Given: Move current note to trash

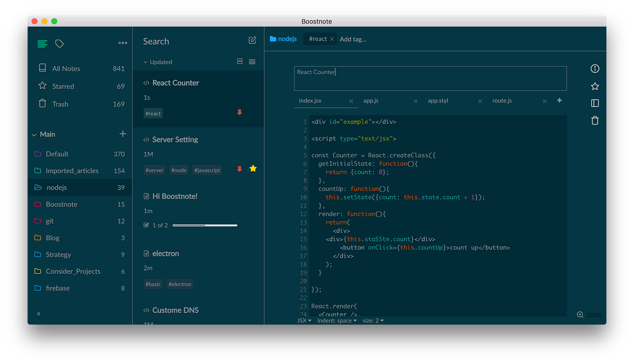Looking at the screenshot, I should coord(595,120).
